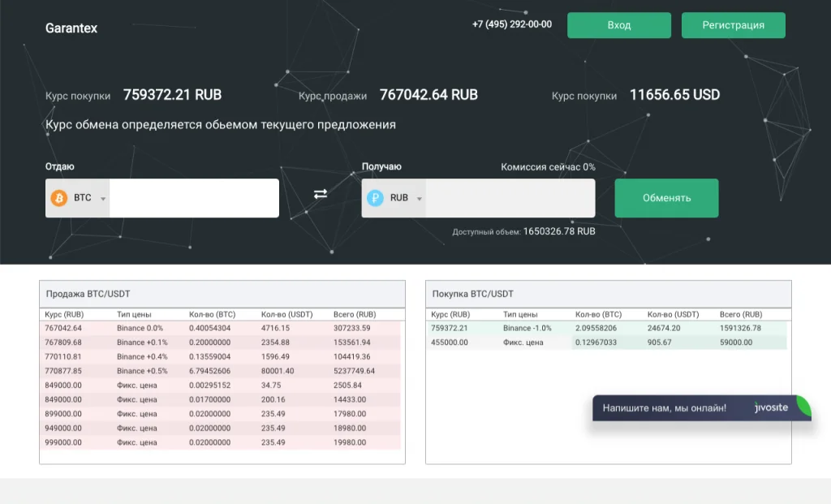
Task: Click the Binance +0.5% price type cell
Action: tap(142, 371)
